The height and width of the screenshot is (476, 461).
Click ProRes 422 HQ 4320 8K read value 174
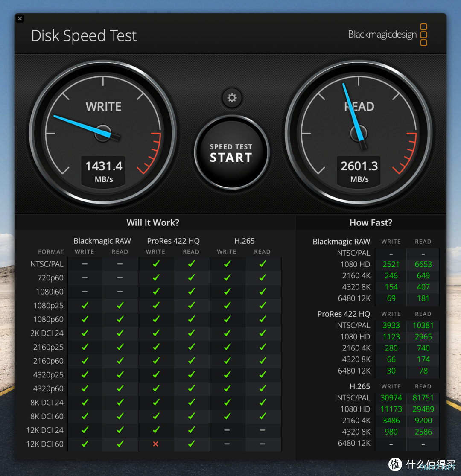click(x=423, y=359)
